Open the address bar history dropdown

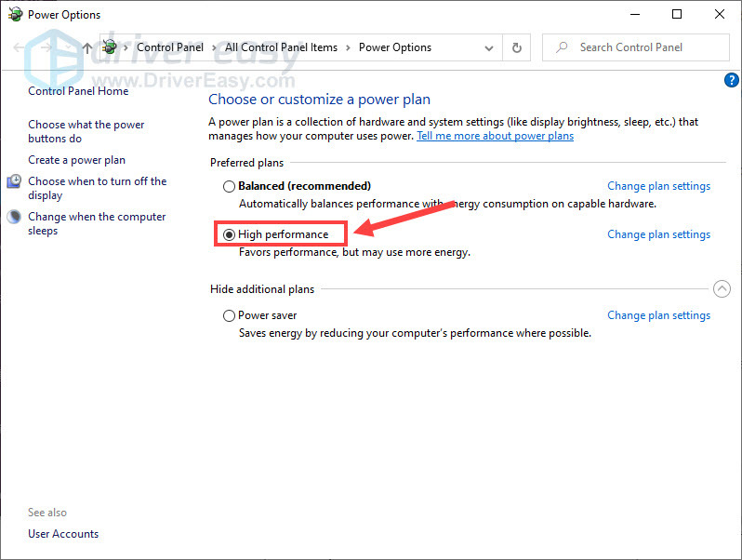pyautogui.click(x=489, y=47)
